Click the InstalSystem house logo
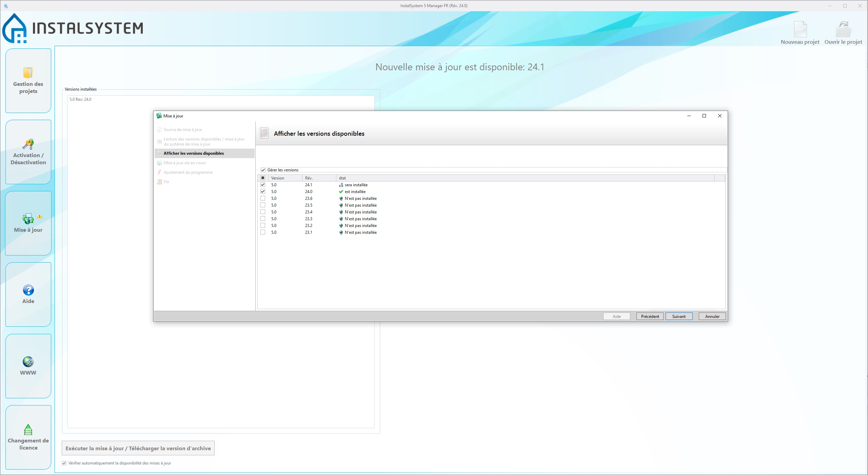Image resolution: width=868 pixels, height=475 pixels. point(15,28)
